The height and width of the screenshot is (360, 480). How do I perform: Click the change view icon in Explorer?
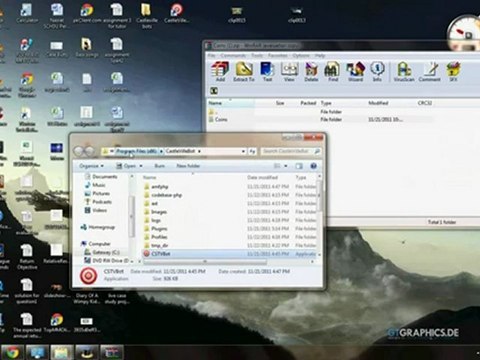pyautogui.click(x=277, y=166)
